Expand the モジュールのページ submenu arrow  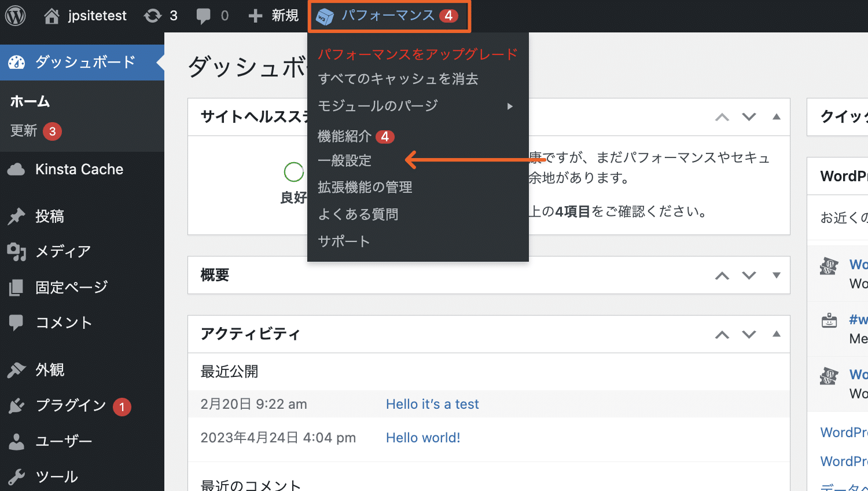[510, 106]
